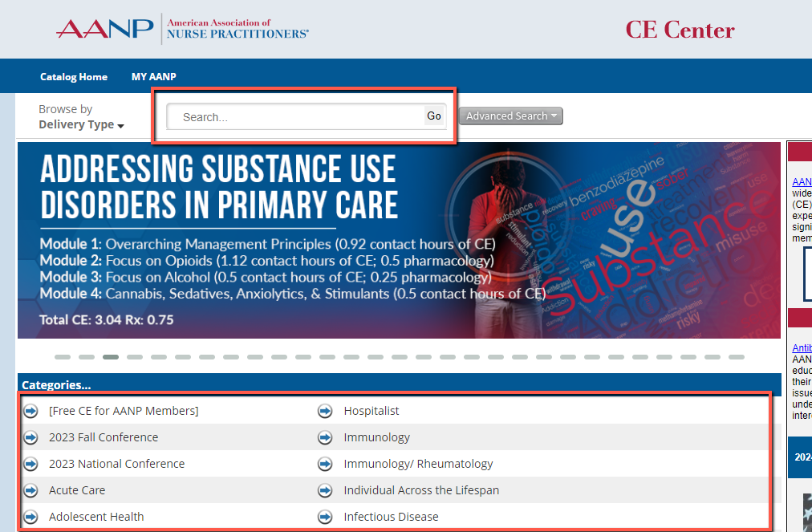Open the Catalog Home menu item
The image size is (812, 532).
(74, 77)
